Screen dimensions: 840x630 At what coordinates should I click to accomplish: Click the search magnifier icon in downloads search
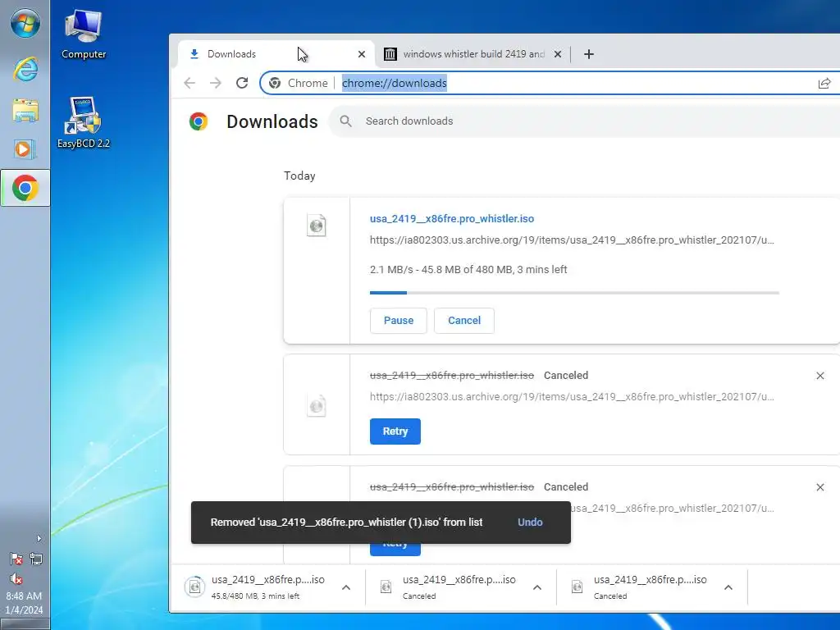click(346, 121)
